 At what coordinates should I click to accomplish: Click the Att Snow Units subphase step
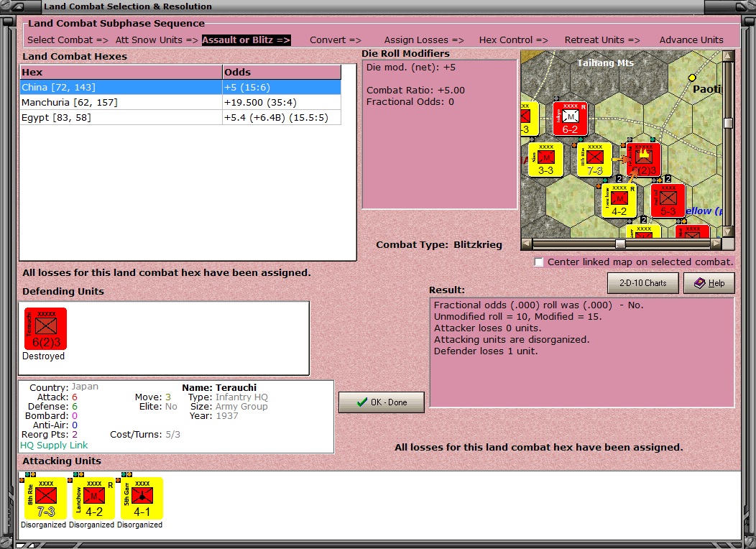pos(157,40)
